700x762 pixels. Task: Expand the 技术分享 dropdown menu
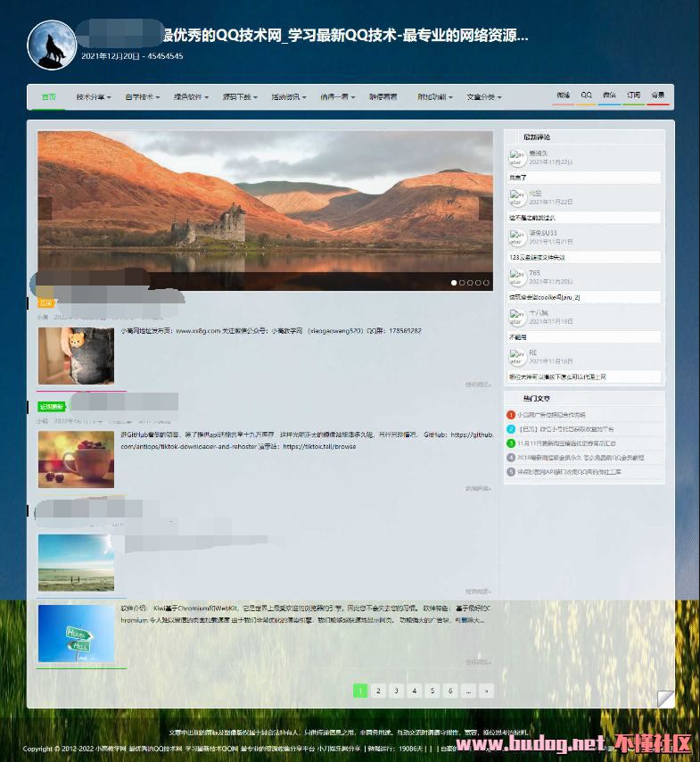92,97
